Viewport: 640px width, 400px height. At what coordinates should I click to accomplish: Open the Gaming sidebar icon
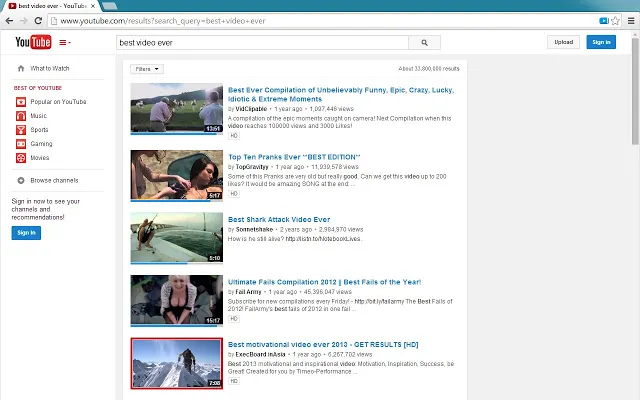(21, 144)
